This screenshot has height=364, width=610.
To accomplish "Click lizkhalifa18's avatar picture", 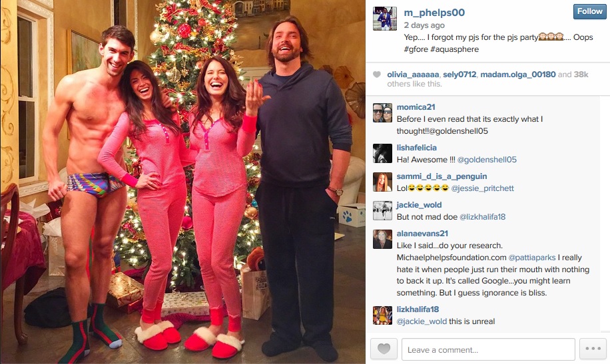I will click(x=382, y=315).
